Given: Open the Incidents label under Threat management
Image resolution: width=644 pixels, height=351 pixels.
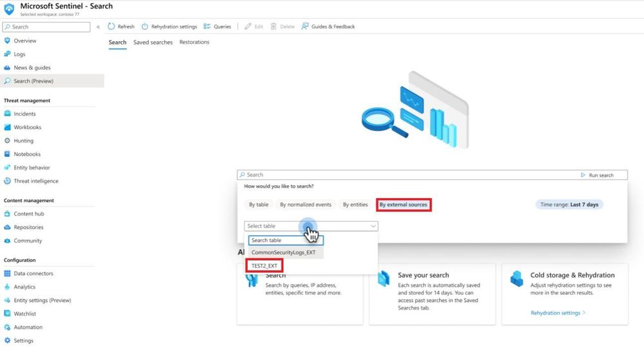Looking at the screenshot, I should (24, 114).
